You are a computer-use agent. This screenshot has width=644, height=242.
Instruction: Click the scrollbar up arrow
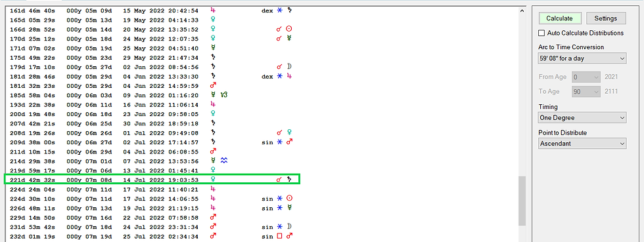(x=522, y=11)
